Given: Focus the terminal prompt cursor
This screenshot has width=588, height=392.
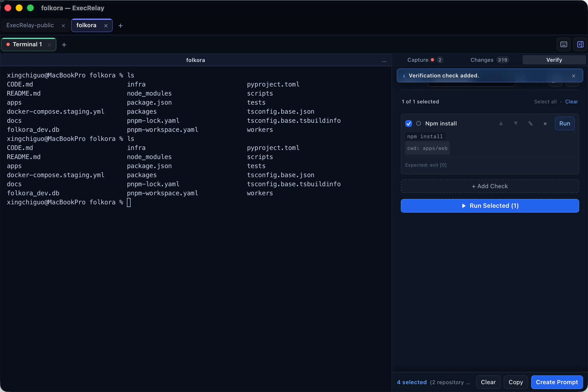Looking at the screenshot, I should 129,202.
